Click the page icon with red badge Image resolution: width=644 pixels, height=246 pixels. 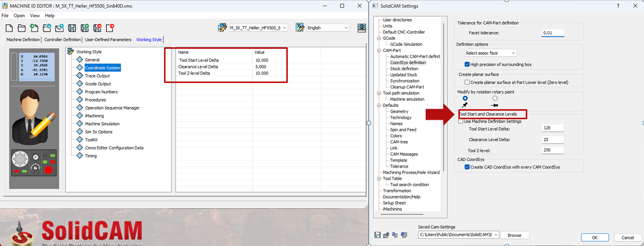tap(110, 28)
